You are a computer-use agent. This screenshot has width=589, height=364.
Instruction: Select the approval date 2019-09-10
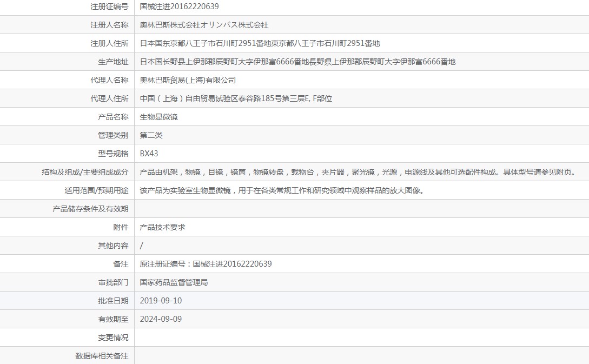tap(161, 301)
